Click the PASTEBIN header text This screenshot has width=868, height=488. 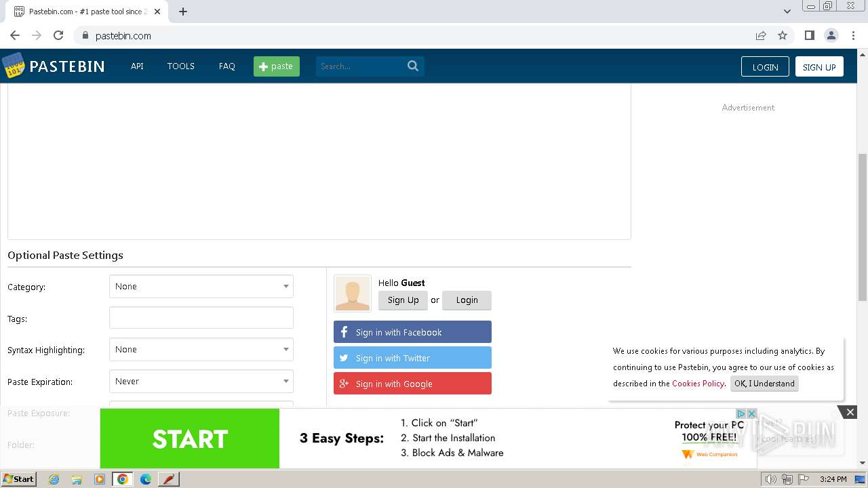[67, 66]
